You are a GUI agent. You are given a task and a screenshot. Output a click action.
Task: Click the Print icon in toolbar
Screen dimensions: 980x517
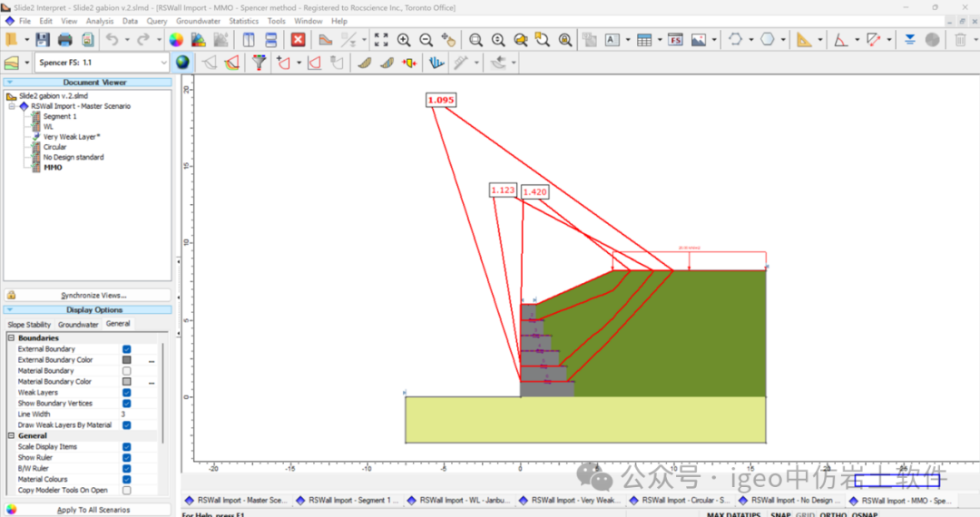tap(65, 40)
